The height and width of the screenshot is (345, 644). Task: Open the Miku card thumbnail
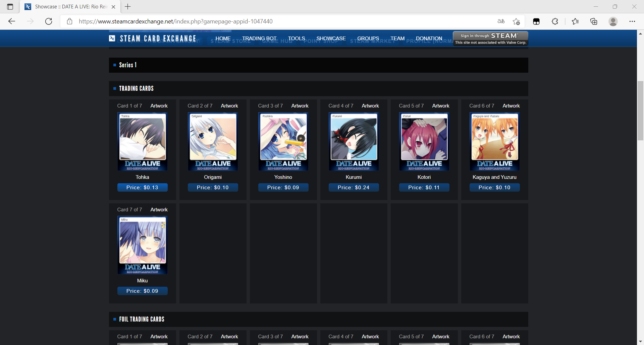pos(143,245)
